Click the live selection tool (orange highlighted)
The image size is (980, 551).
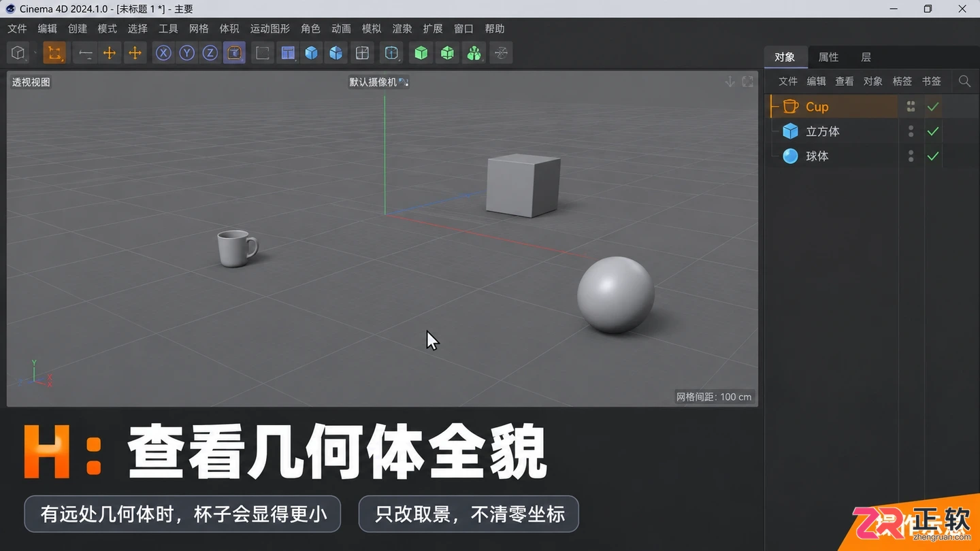click(54, 53)
